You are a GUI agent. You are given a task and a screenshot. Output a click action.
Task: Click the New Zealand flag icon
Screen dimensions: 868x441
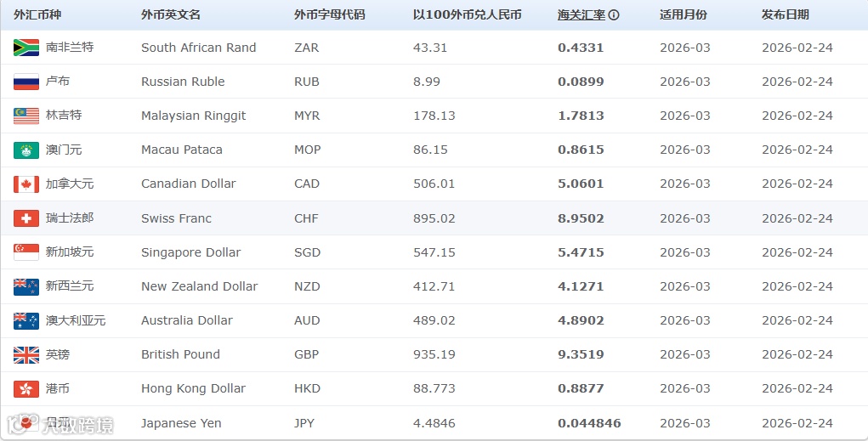26,286
